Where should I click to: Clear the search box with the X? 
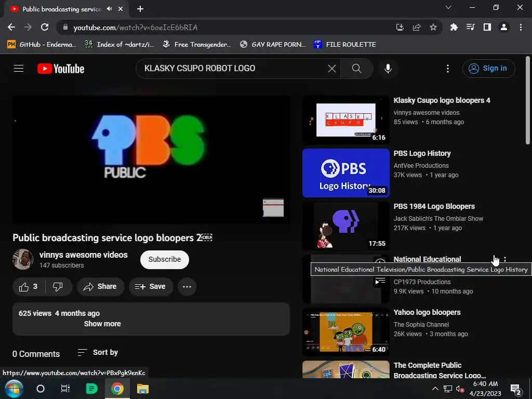click(x=332, y=69)
